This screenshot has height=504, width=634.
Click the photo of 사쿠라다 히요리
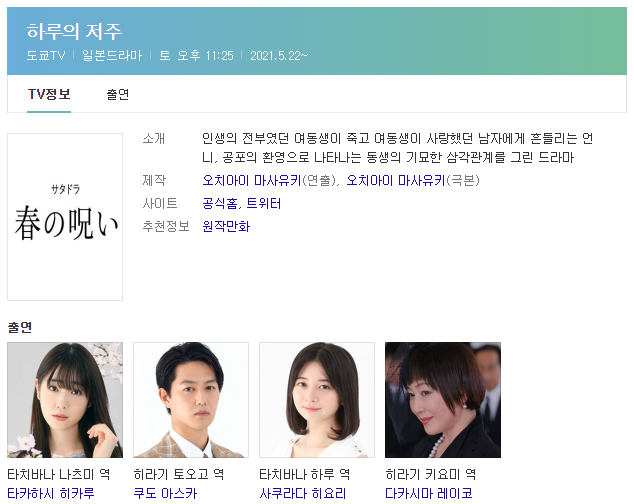[317, 400]
